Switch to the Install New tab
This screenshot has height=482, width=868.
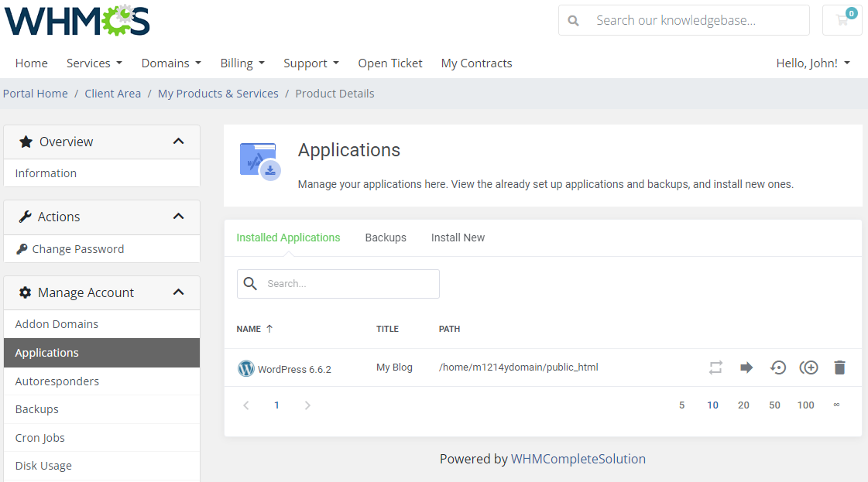(458, 238)
